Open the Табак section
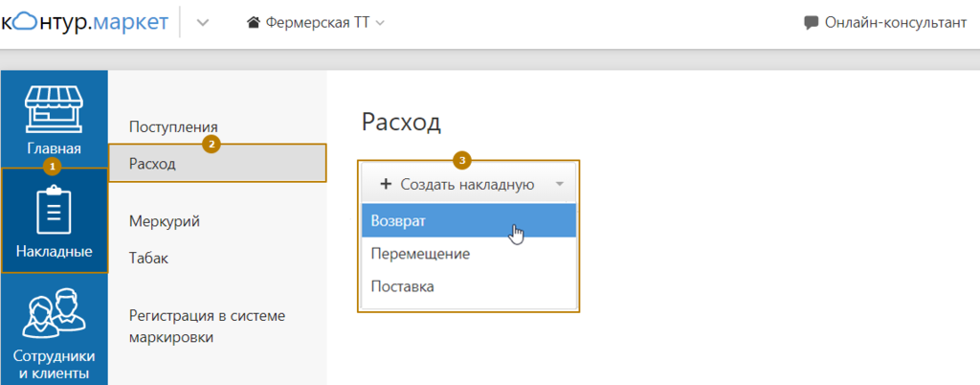This screenshot has height=385, width=980. 148,258
